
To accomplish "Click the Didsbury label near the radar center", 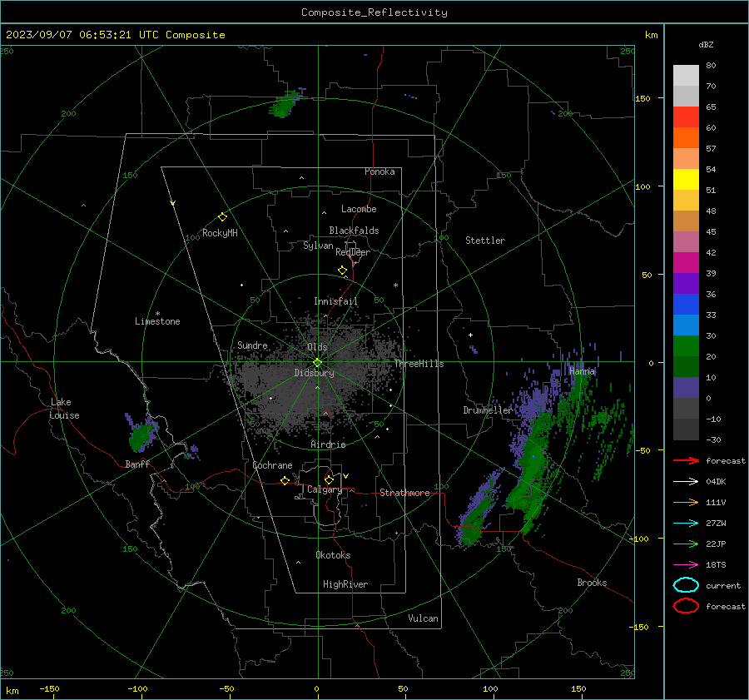I will [315, 373].
